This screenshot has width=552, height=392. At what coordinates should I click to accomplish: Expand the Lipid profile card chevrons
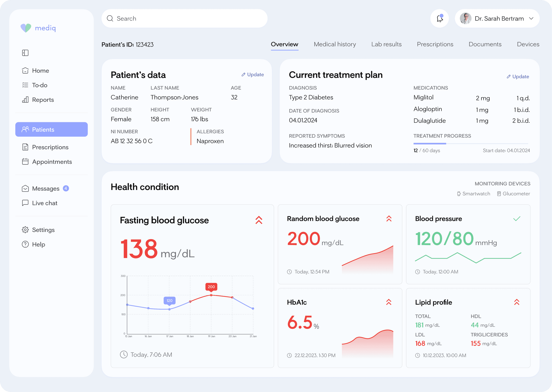(517, 302)
